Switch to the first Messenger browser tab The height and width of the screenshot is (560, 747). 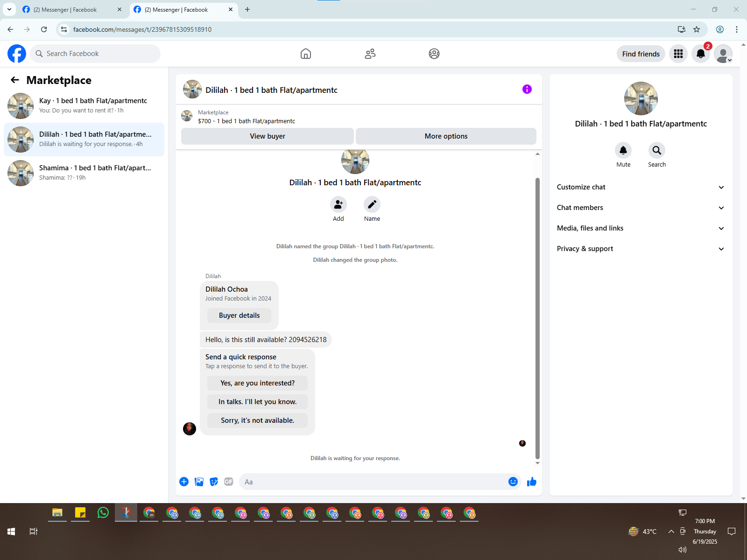coord(71,9)
